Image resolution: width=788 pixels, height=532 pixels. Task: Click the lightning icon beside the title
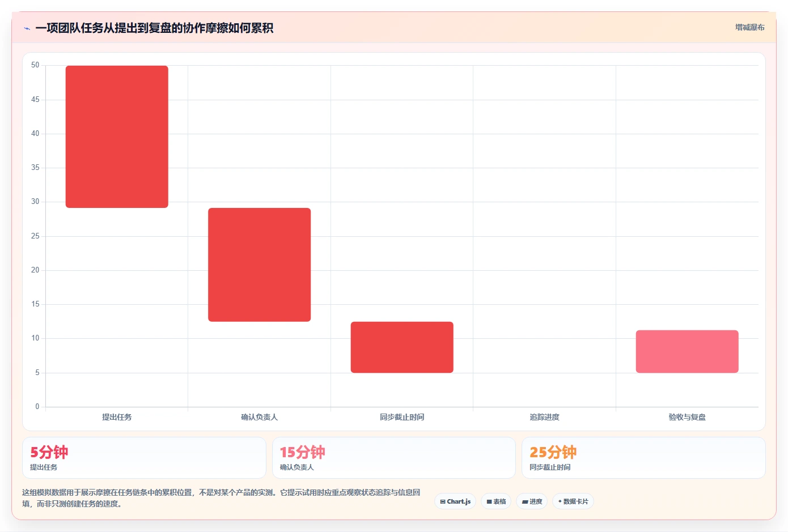click(27, 28)
